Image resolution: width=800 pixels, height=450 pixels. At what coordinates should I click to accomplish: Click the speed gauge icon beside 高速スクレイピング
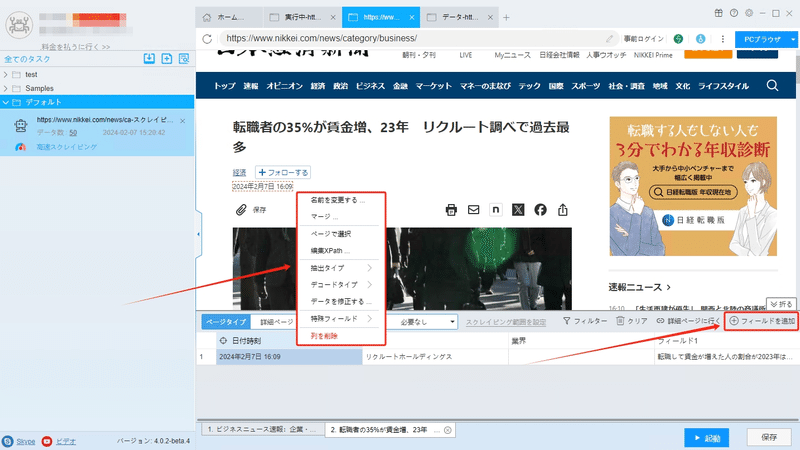(x=20, y=147)
